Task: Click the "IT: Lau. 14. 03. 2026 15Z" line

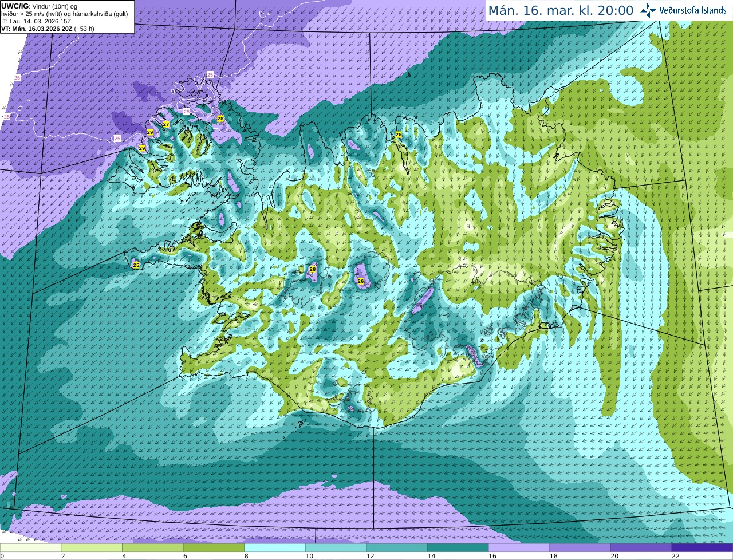Action: coord(36,21)
